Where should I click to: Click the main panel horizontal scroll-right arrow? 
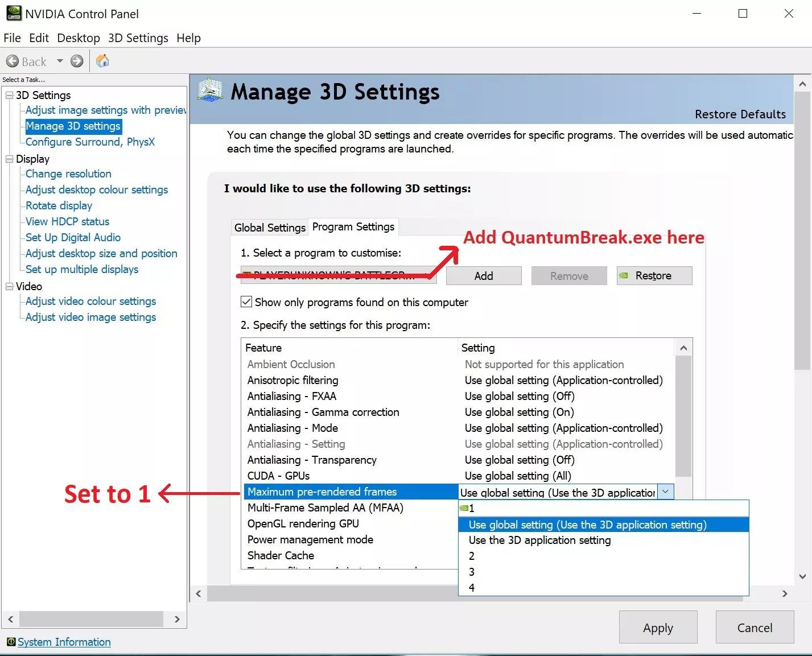point(785,593)
